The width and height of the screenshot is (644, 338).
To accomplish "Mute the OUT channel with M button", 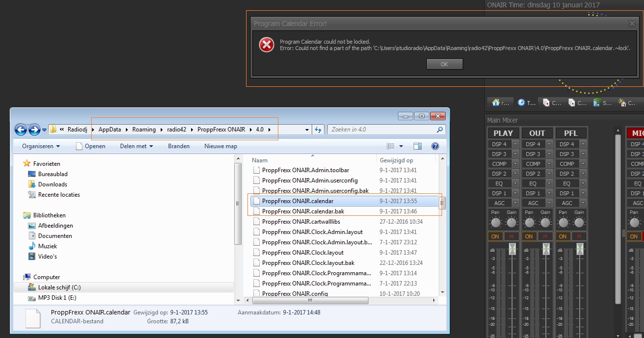I will click(545, 236).
